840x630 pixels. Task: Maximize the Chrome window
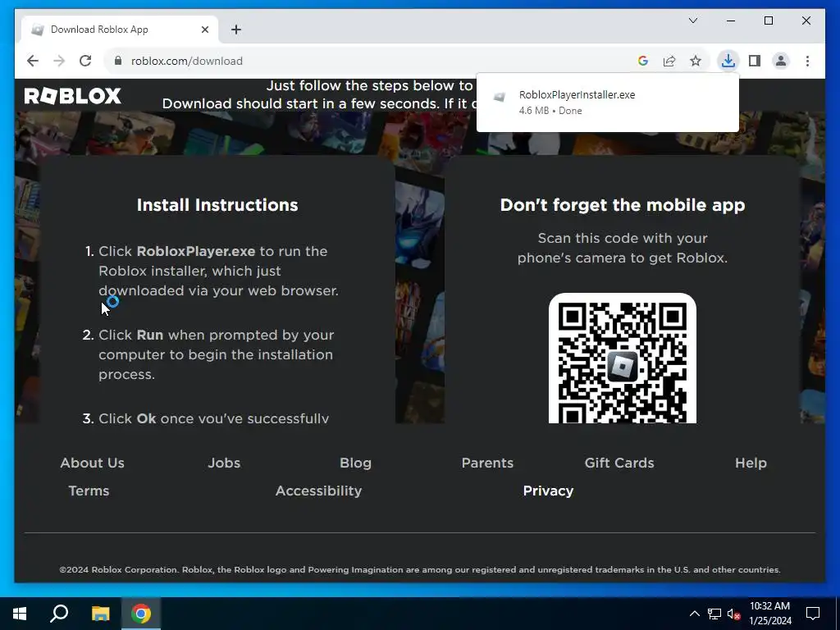(768, 21)
